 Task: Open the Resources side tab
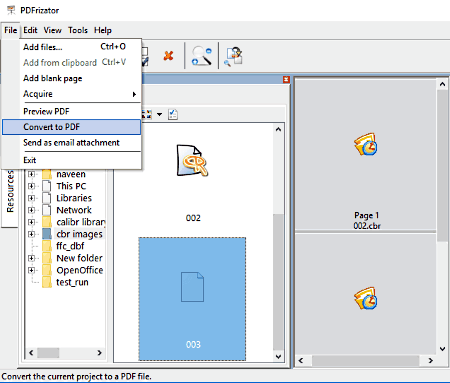click(10, 198)
